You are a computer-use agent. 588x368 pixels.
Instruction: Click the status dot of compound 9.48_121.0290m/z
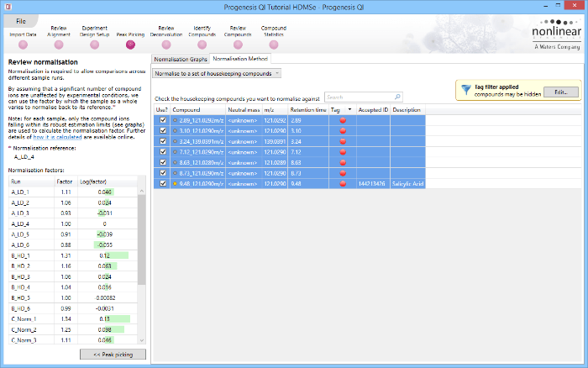click(x=175, y=184)
